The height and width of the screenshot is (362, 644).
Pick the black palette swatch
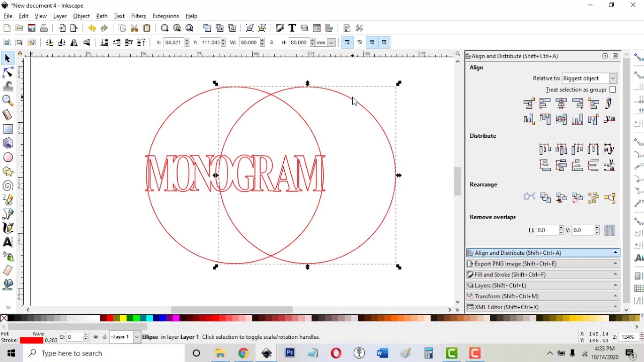[11, 318]
